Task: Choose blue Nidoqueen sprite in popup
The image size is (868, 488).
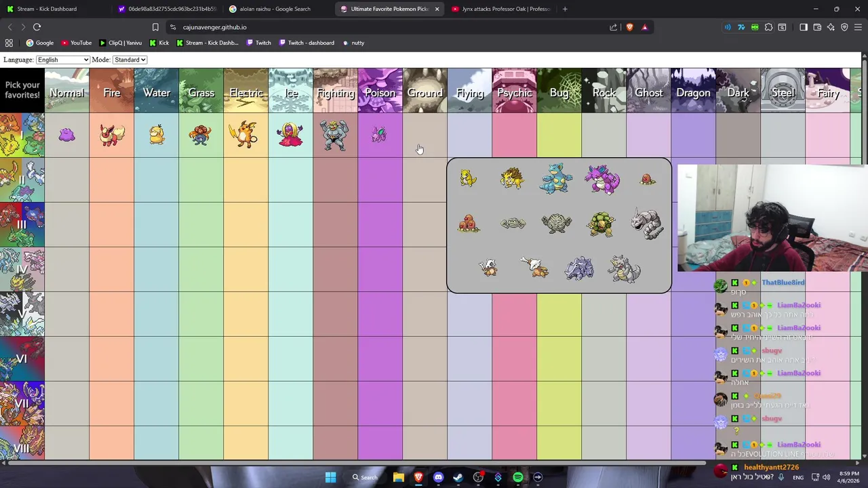Action: click(557, 178)
